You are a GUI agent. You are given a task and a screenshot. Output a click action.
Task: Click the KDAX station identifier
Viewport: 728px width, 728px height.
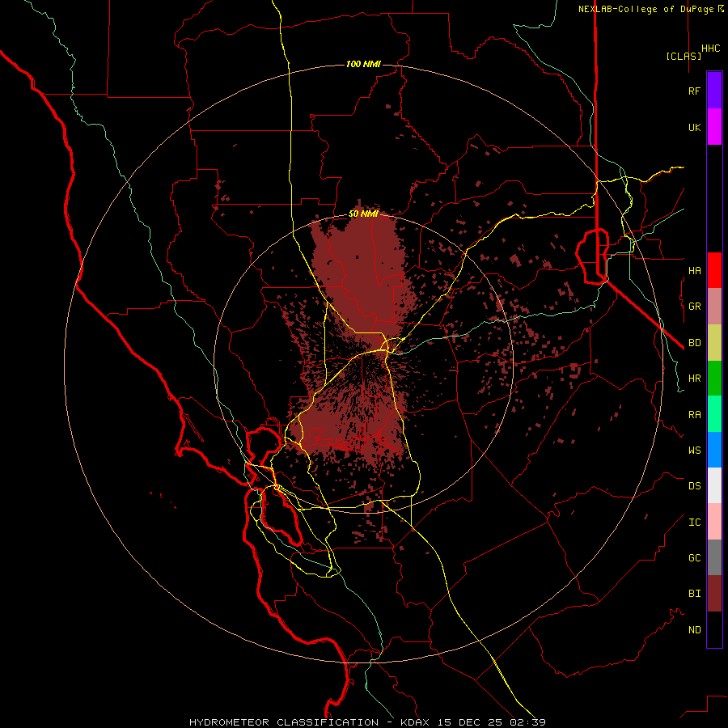(x=415, y=722)
